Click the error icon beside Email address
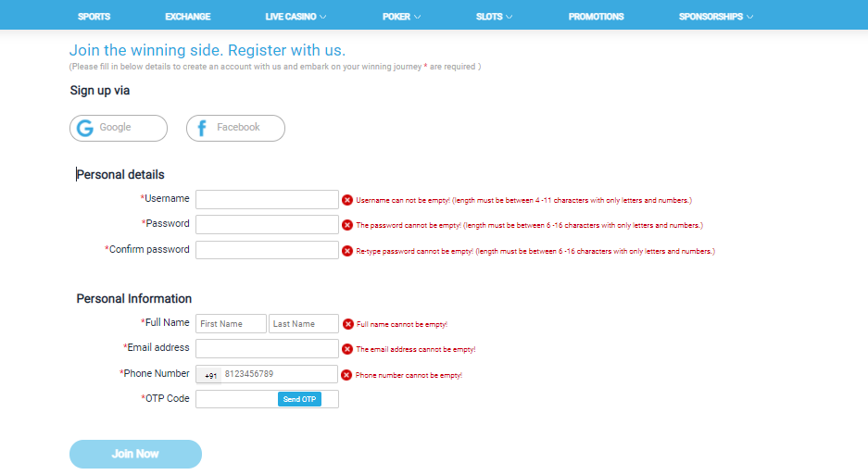 [348, 349]
